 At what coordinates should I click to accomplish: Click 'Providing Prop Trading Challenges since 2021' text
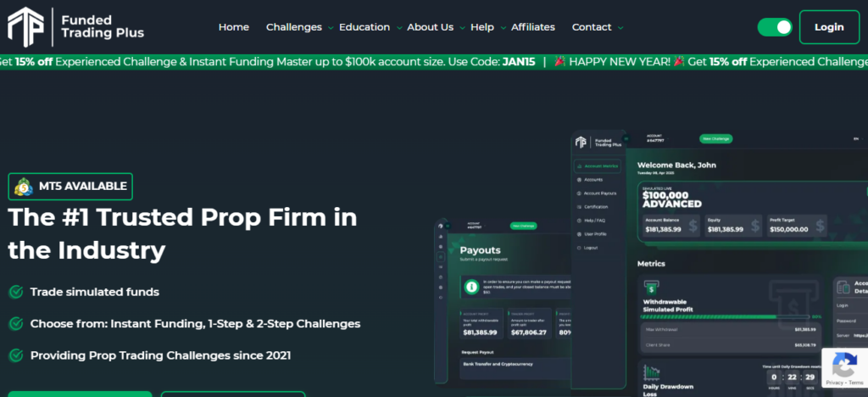click(160, 355)
